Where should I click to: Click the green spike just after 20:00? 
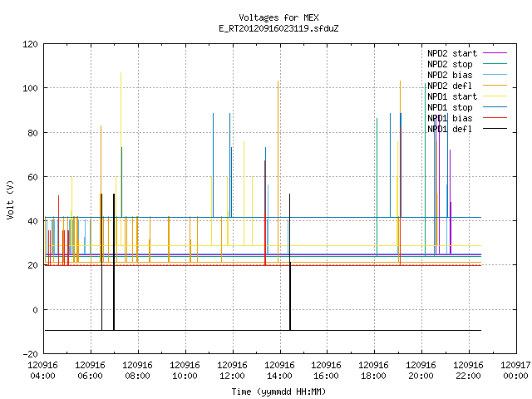(425, 170)
